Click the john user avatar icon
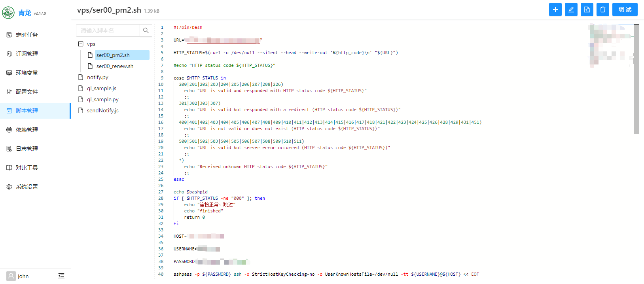Screen dimensions: 644x284 (x=11, y=276)
